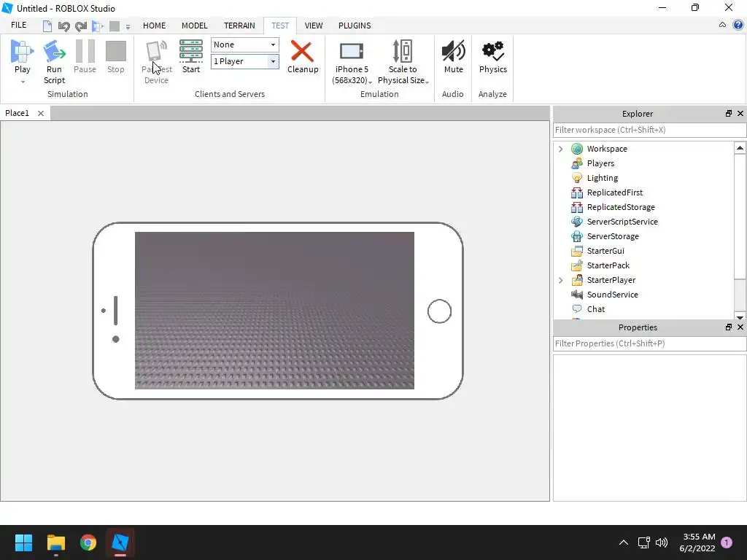This screenshot has width=747, height=560.
Task: Open the quick access toolbar customize arrow
Action: coord(128,27)
